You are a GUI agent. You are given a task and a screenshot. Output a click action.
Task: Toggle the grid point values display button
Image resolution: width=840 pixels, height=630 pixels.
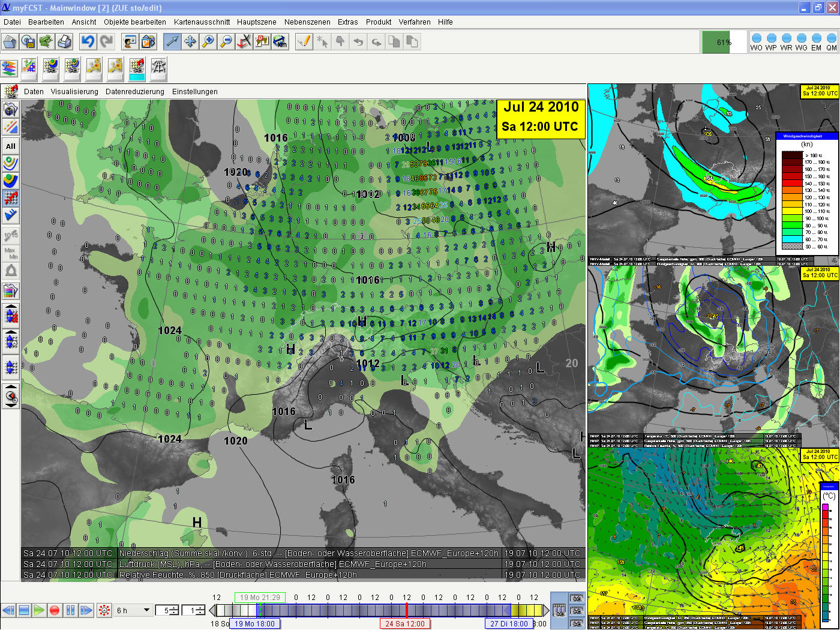tap(11, 197)
